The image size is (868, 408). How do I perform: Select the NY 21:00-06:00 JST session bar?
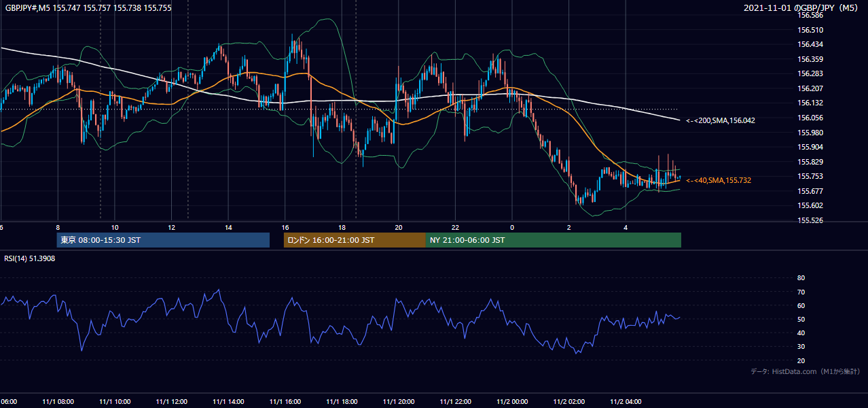[554, 240]
